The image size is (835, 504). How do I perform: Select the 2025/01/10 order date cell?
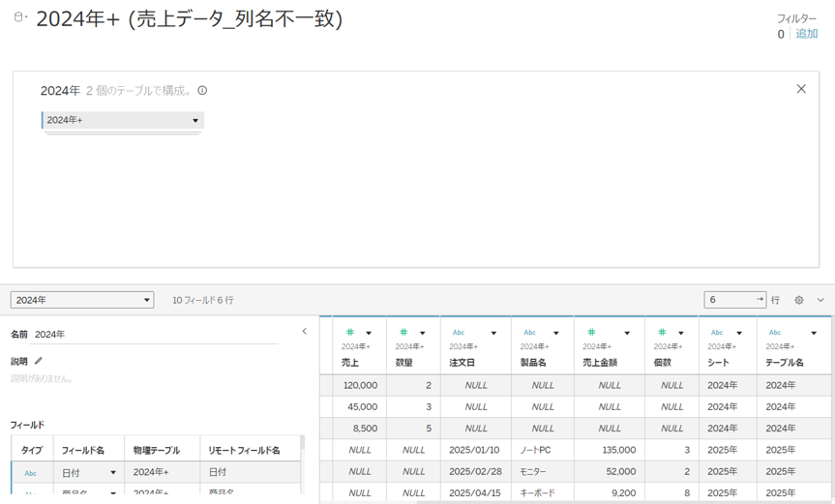pos(475,450)
